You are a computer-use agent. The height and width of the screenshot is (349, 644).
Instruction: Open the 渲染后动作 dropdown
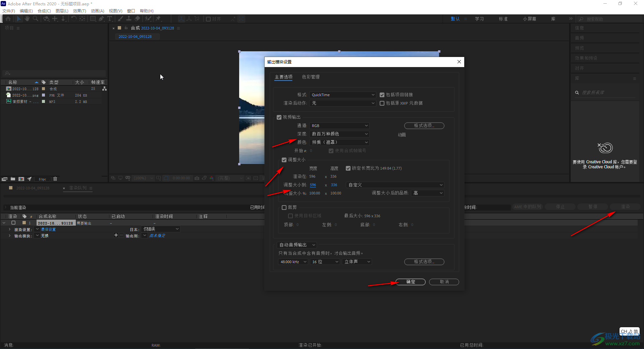click(342, 103)
